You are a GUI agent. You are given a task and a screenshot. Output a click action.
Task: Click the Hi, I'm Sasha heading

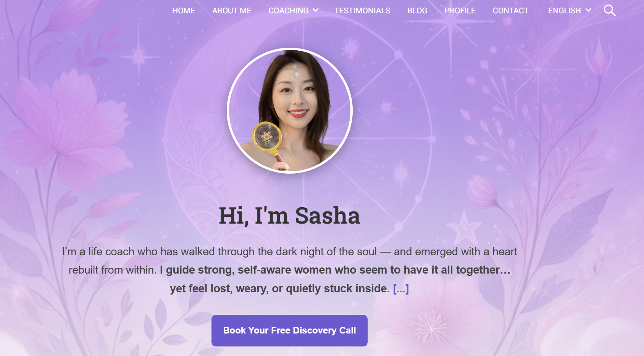coord(289,216)
